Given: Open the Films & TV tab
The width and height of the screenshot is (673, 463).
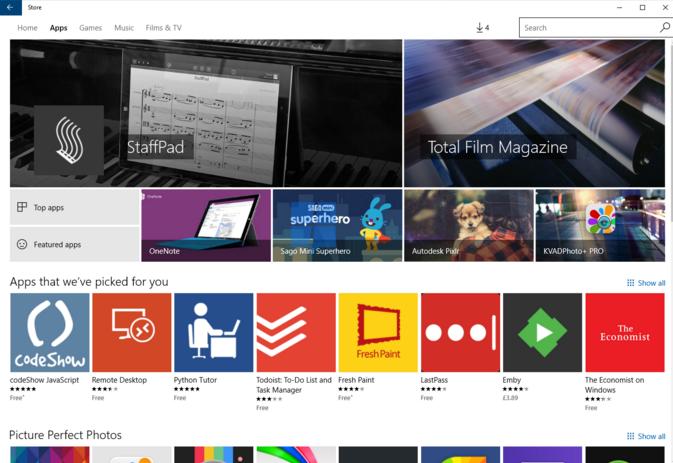Looking at the screenshot, I should [x=164, y=28].
